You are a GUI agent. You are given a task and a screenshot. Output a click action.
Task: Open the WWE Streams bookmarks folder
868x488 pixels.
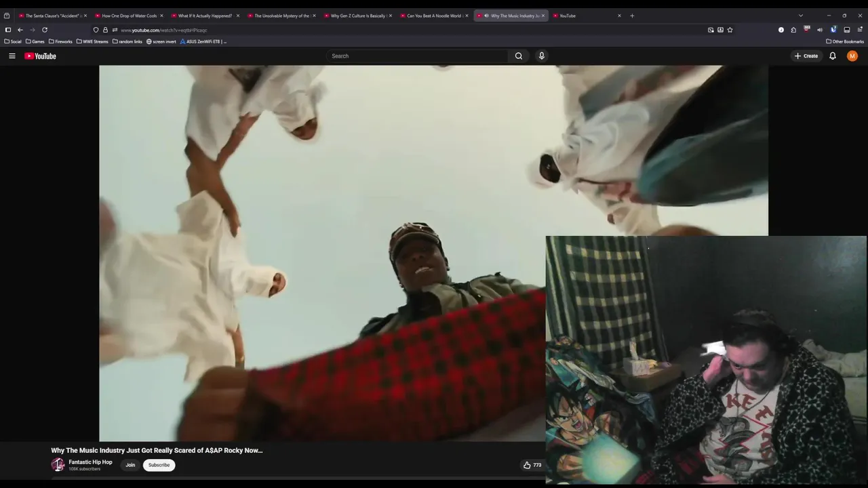[92, 41]
